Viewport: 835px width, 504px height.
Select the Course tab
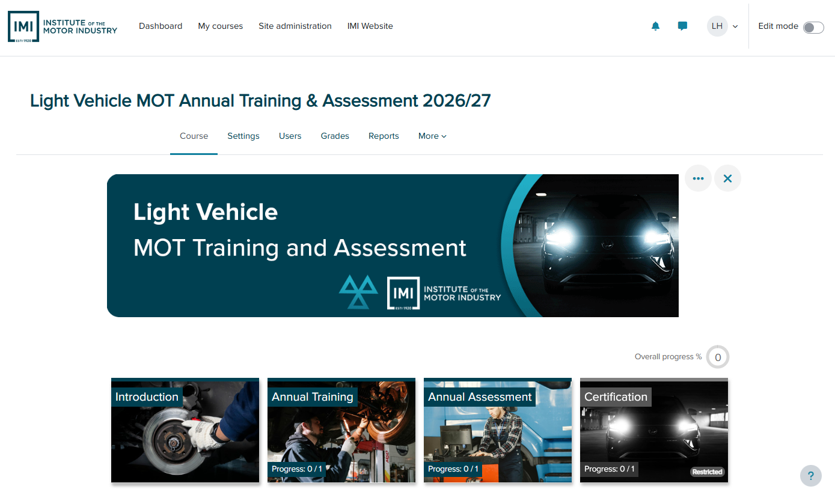194,136
